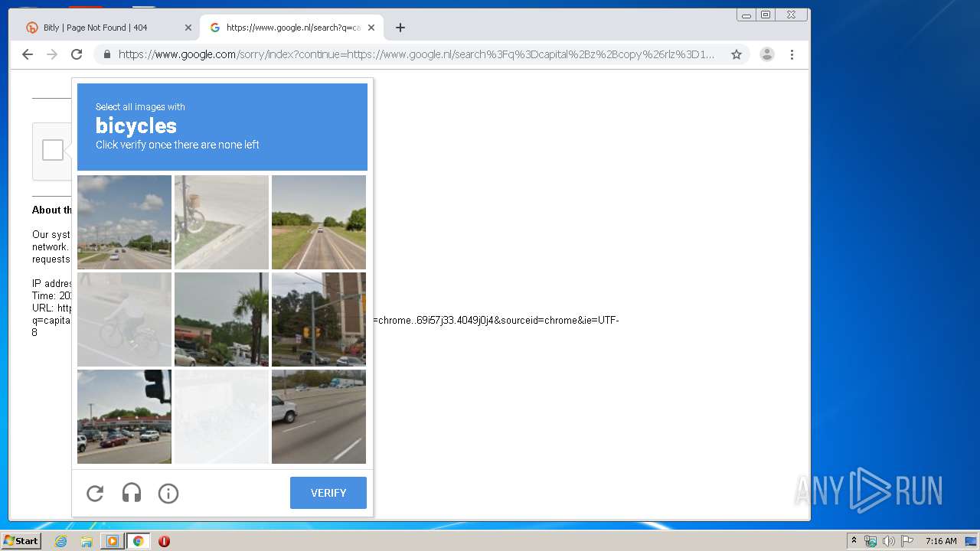Switch to the google.nl search tab
This screenshot has width=980, height=551.
click(291, 28)
